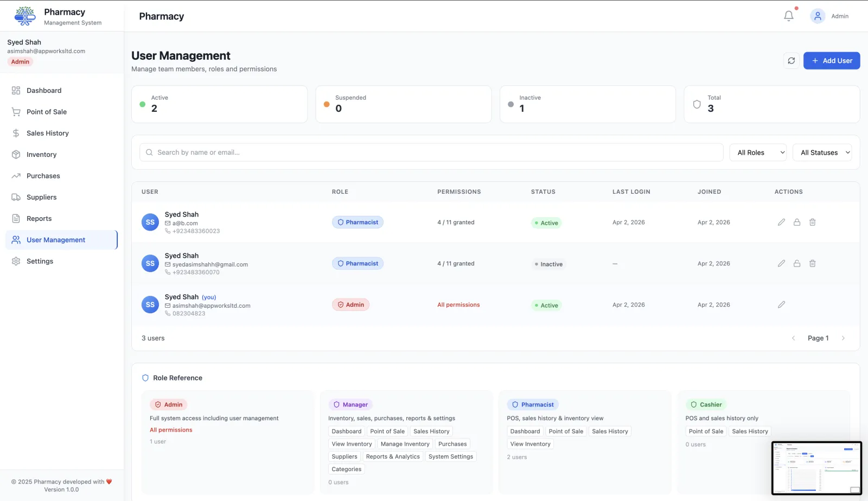
Task: Open Point of Sale in sidebar
Action: pos(61,112)
